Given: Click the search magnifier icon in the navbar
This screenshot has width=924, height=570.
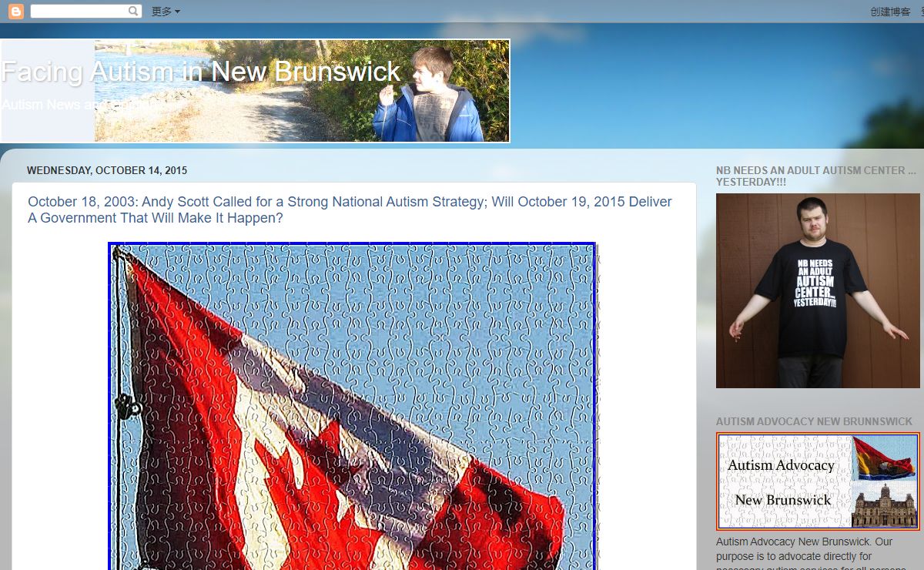Looking at the screenshot, I should (134, 12).
